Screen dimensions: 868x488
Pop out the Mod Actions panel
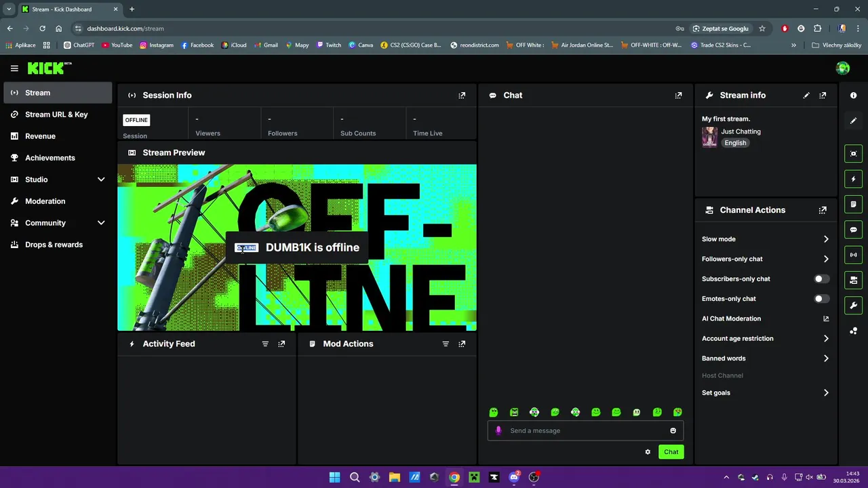pos(462,344)
